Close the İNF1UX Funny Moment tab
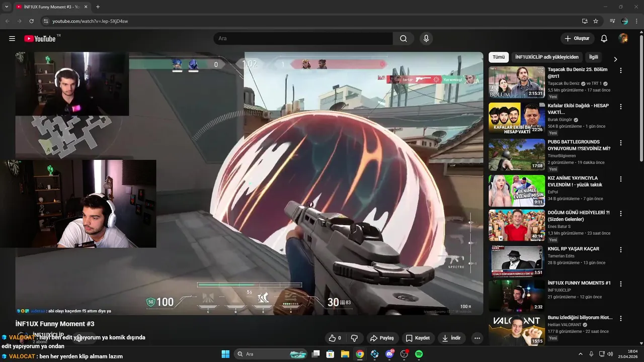This screenshot has width=644, height=362. [x=86, y=7]
